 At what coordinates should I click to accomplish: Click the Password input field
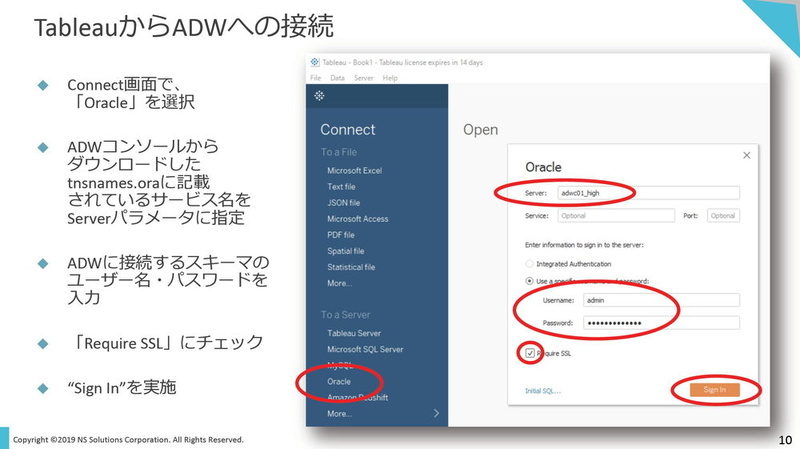point(661,322)
